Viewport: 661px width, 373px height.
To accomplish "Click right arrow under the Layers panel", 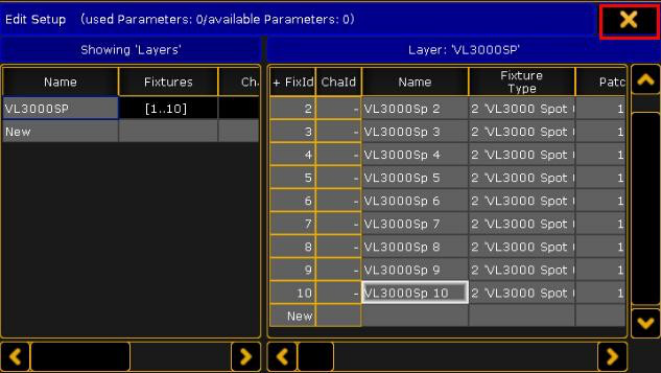I will point(246,357).
